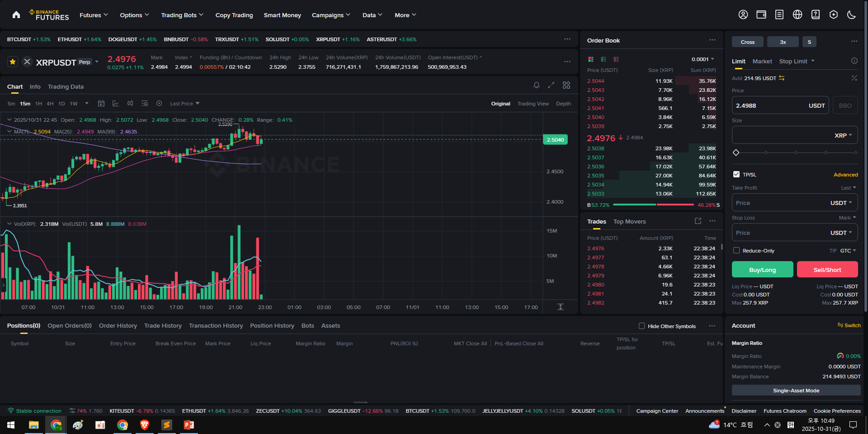This screenshot has height=434, width=868.
Task: Click the Sell/Short button
Action: 827,269
